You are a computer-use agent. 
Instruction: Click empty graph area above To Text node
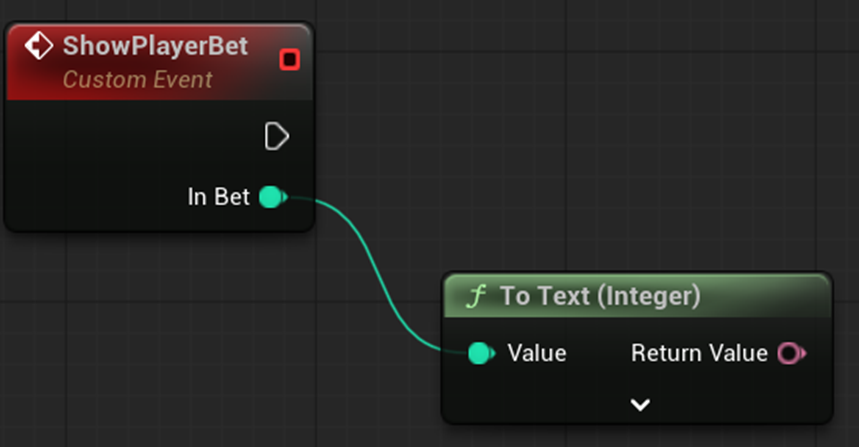[640, 200]
